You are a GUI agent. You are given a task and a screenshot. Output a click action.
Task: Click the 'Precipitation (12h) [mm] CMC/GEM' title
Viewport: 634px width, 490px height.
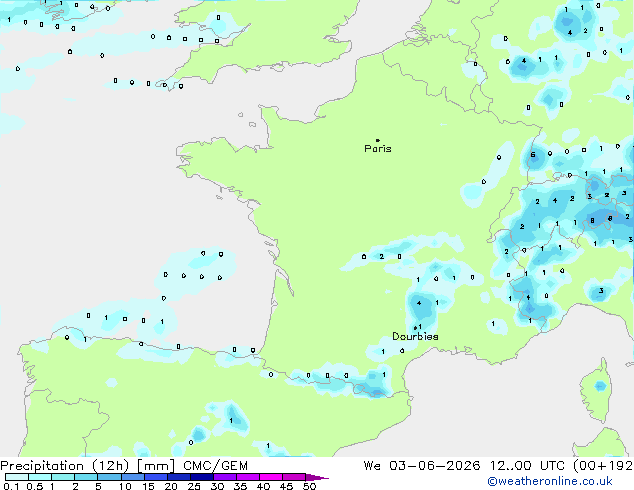[124, 466]
